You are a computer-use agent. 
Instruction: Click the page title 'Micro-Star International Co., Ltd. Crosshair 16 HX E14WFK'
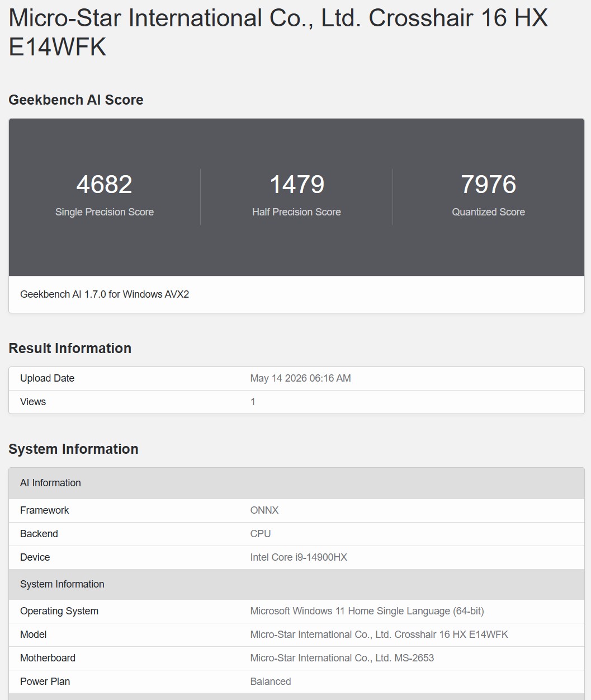278,32
